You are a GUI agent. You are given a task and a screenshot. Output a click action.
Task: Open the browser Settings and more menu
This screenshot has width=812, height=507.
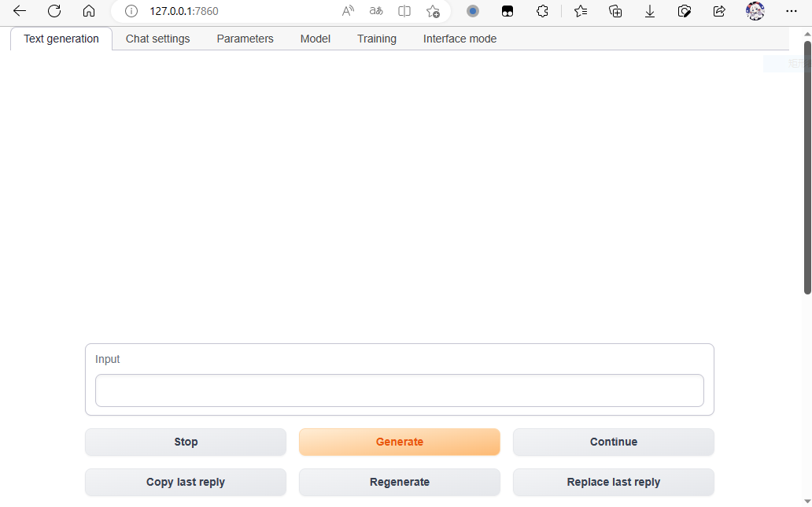point(792,11)
